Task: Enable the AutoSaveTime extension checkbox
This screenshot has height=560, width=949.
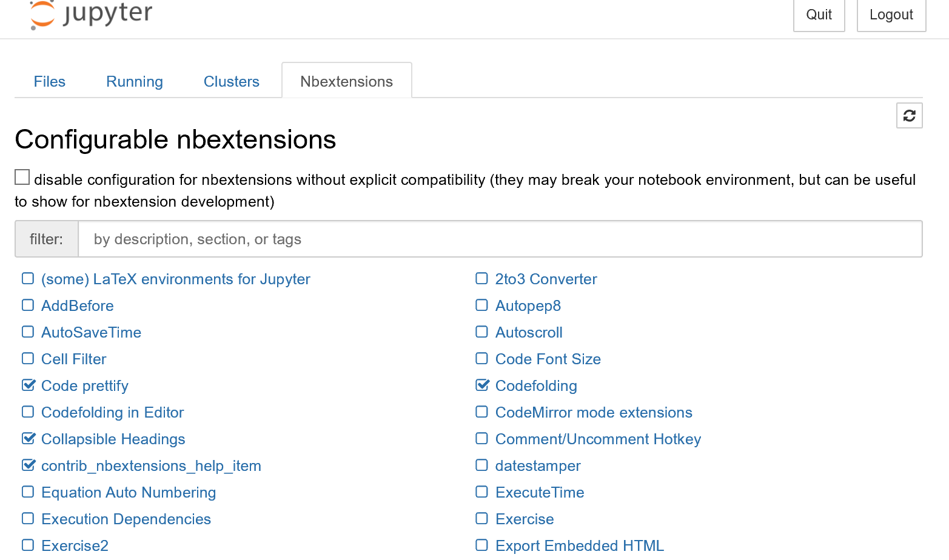Action: (27, 332)
